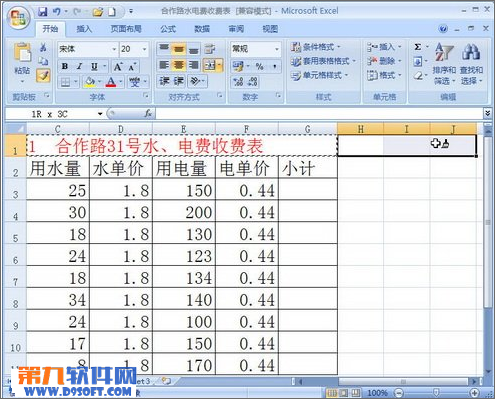
Task: Open Fill options
Action: [x=418, y=61]
